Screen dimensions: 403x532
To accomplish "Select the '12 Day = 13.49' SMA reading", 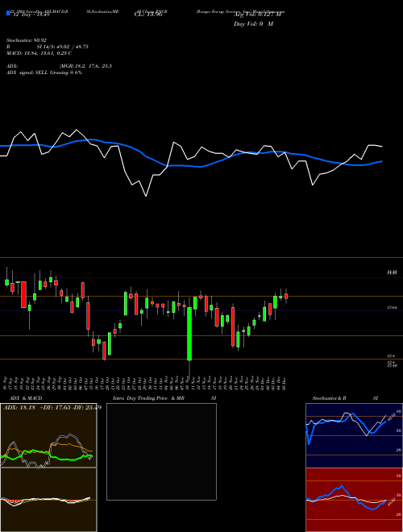I will click(30, 15).
